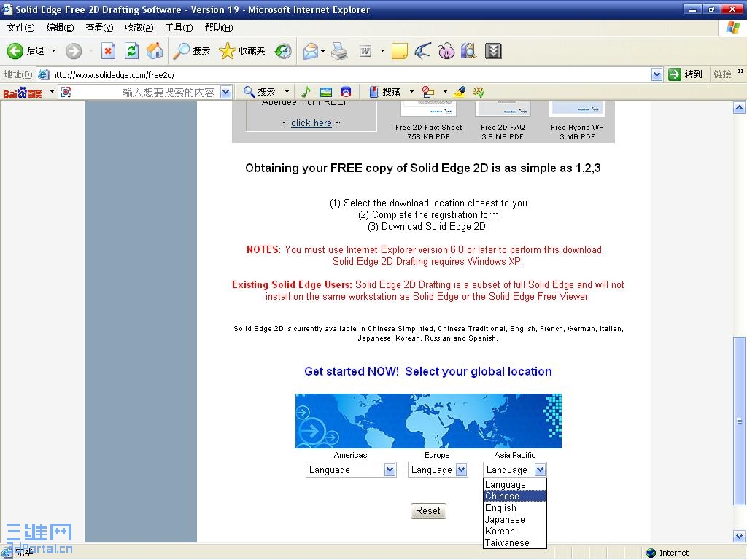The image size is (747, 560).
Task: Select English in the language list
Action: pos(515,508)
